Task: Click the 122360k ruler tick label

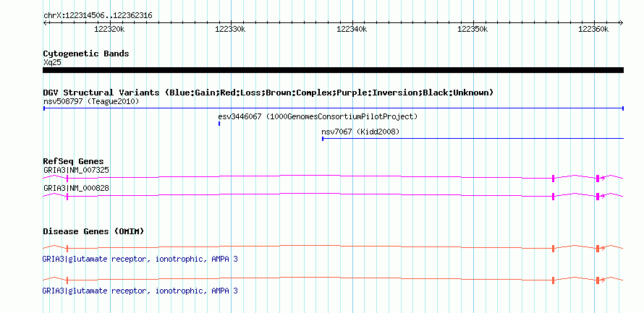Action: (593, 29)
